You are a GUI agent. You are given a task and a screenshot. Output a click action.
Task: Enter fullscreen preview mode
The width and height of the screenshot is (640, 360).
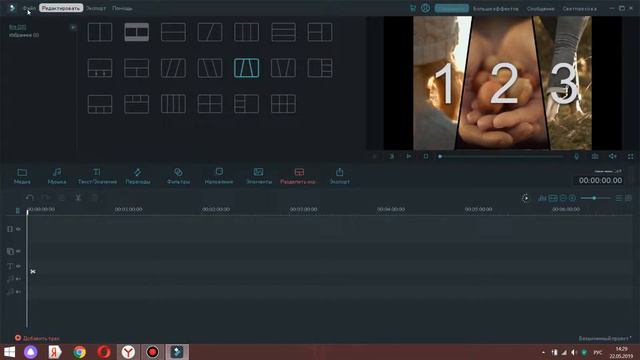pyautogui.click(x=630, y=156)
